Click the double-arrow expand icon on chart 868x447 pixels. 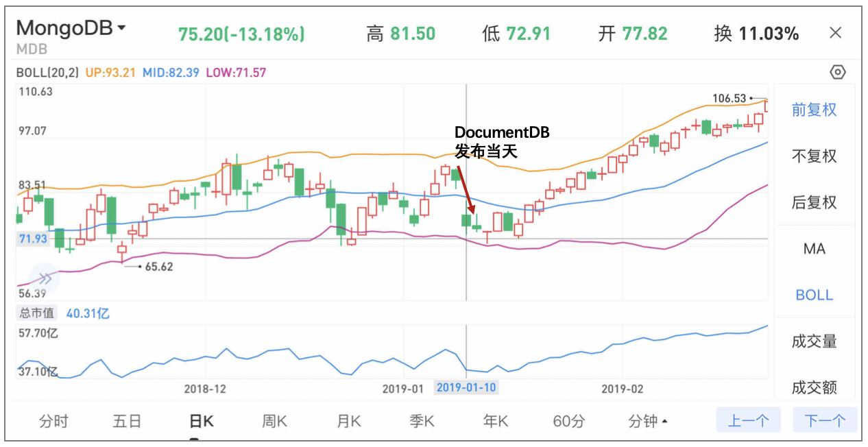click(x=45, y=278)
